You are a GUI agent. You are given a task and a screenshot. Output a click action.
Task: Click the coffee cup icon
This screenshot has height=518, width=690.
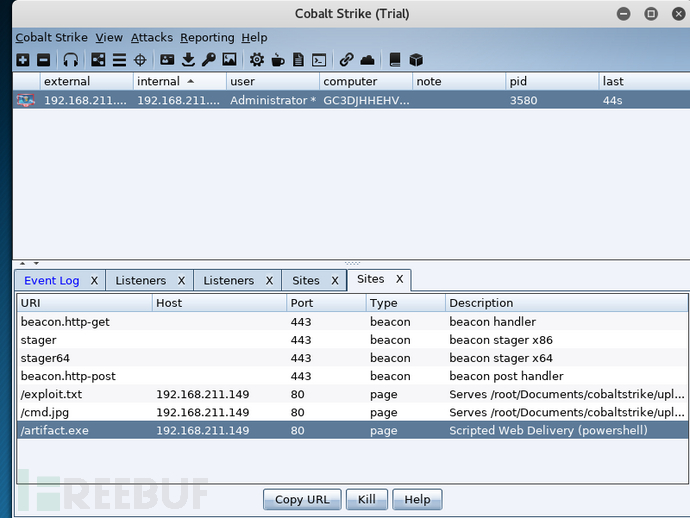tap(277, 60)
